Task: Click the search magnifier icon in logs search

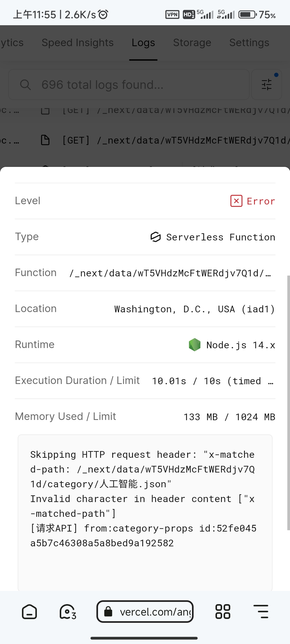Action: [26, 85]
